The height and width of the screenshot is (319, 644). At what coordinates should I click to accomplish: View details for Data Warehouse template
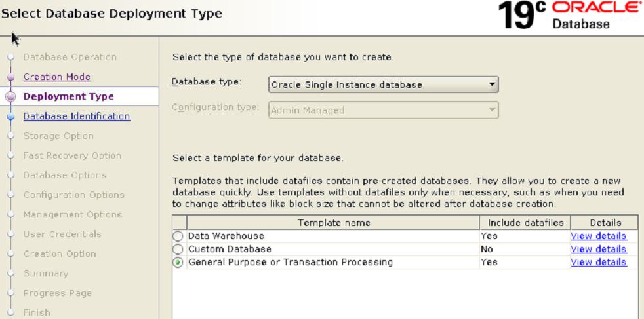[x=598, y=236]
